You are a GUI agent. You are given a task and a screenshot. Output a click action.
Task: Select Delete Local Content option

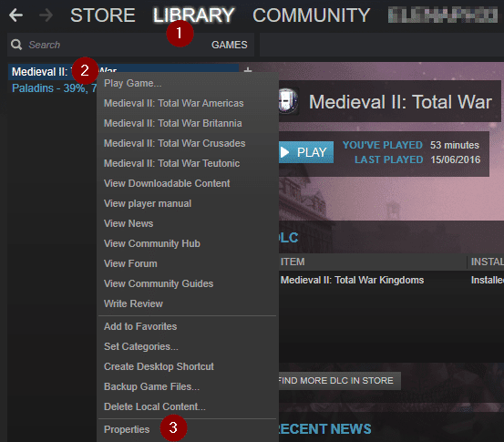155,406
